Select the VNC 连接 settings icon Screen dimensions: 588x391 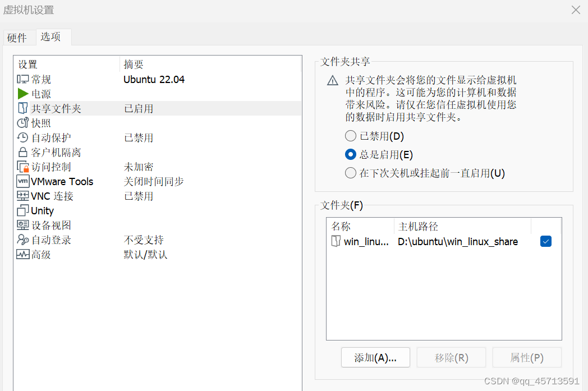pyautogui.click(x=21, y=196)
